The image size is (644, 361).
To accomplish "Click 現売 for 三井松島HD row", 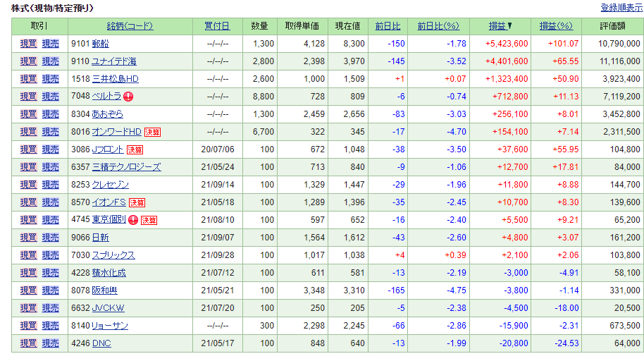I will pyautogui.click(x=51, y=79).
